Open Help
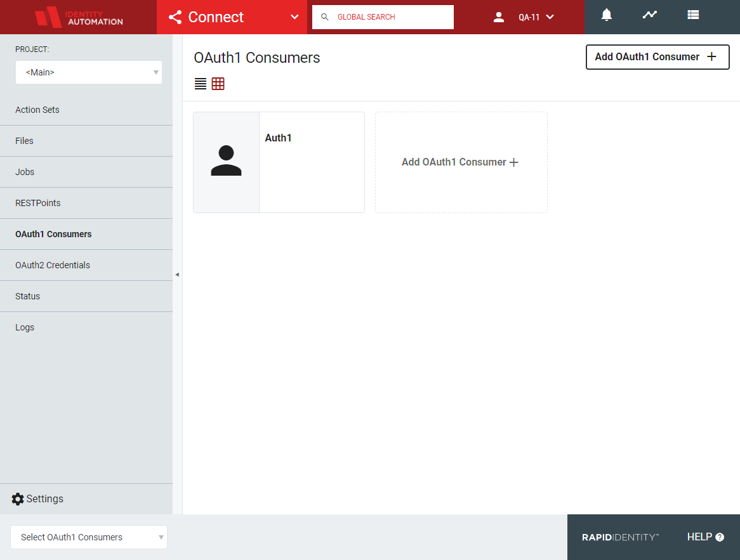Image resolution: width=740 pixels, height=560 pixels. click(706, 537)
